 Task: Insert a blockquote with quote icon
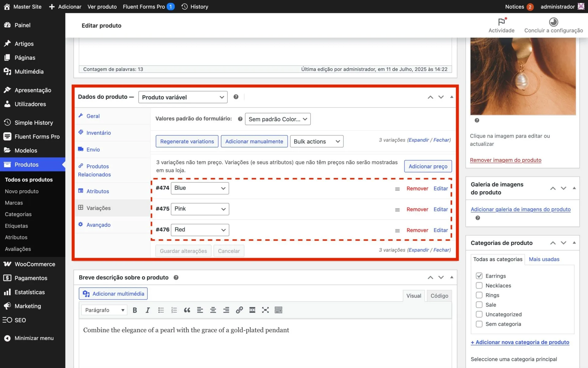pyautogui.click(x=187, y=310)
